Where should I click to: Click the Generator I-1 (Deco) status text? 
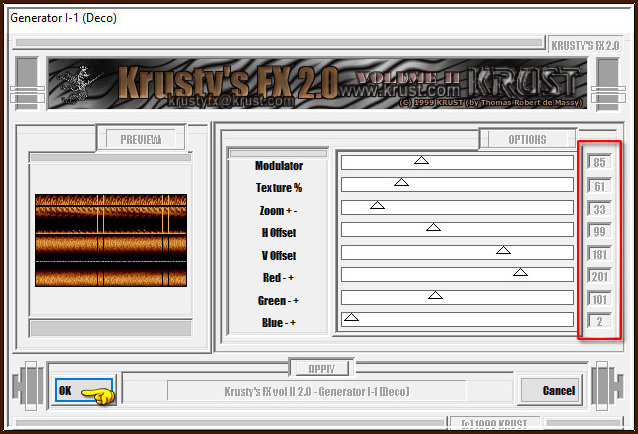coord(317,391)
